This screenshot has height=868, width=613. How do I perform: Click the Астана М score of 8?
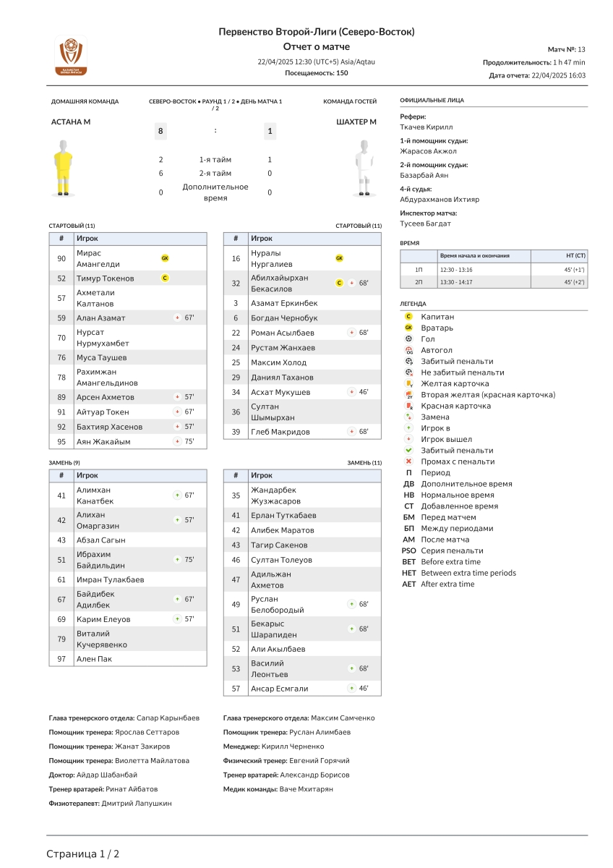(x=160, y=131)
